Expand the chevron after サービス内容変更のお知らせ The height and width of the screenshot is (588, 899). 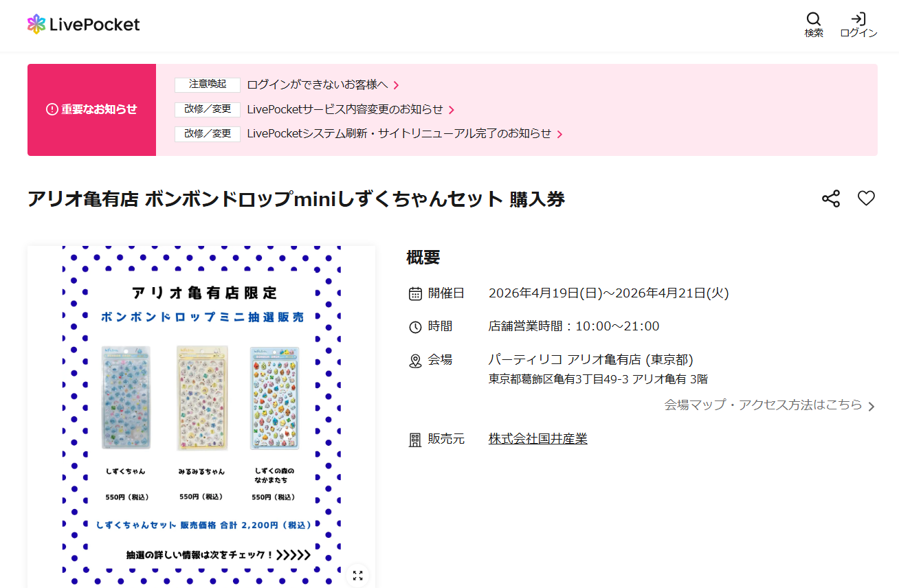452,109
